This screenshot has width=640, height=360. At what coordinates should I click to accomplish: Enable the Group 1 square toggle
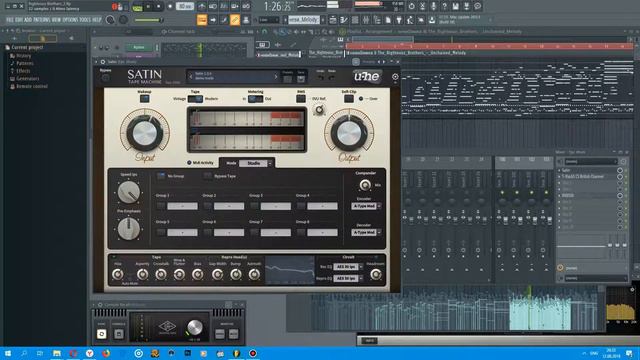tap(161, 206)
